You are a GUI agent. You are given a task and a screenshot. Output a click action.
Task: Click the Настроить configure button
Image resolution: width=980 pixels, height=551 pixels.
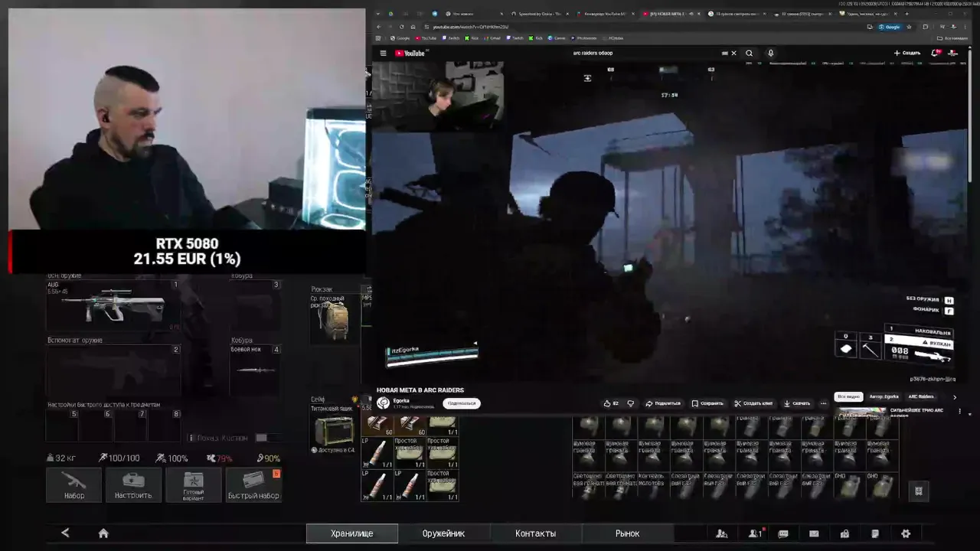(x=133, y=485)
